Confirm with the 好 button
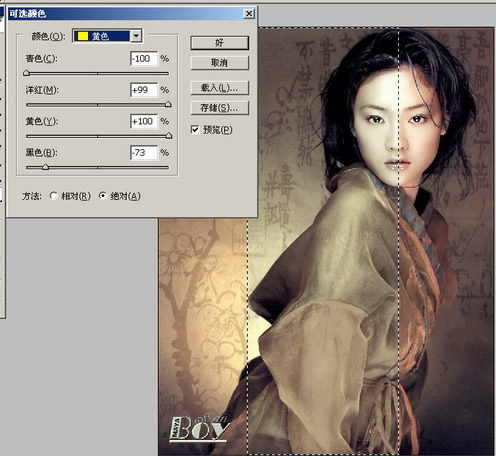This screenshot has height=456, width=496. click(x=219, y=43)
